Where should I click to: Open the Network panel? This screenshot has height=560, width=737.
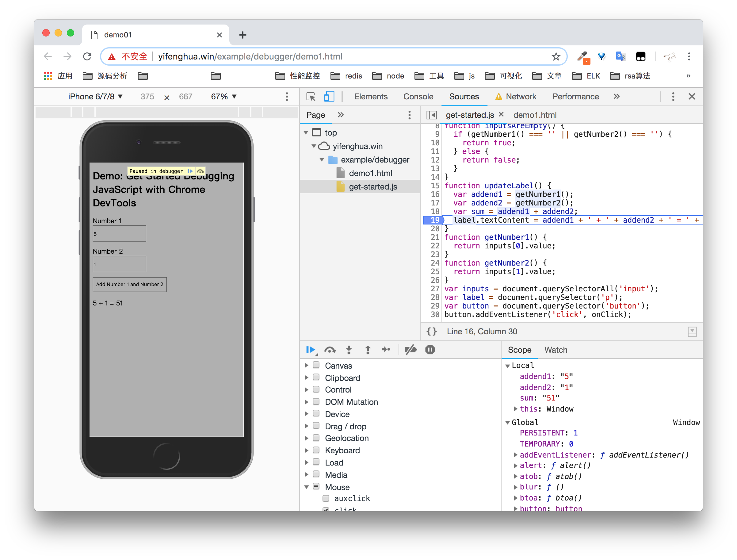pos(516,97)
